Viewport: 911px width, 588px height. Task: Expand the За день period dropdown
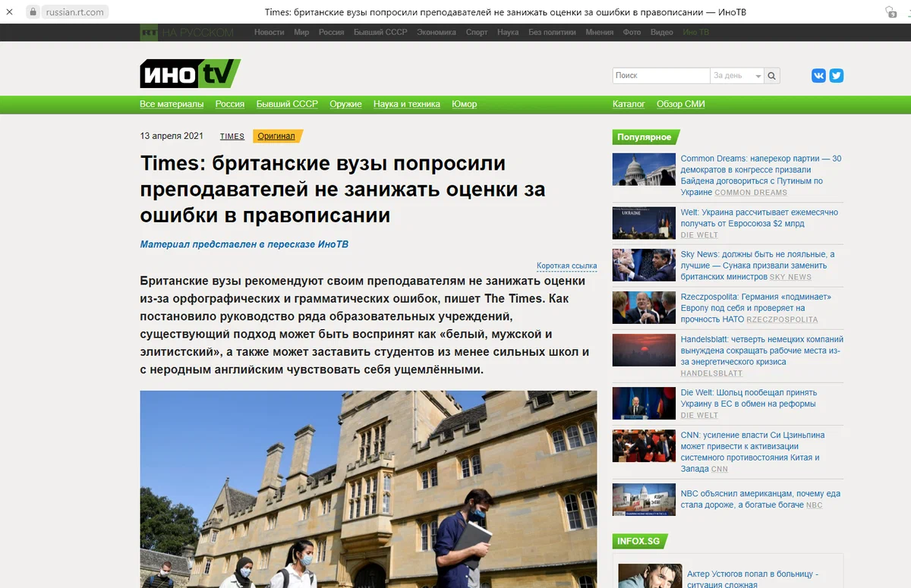click(737, 76)
